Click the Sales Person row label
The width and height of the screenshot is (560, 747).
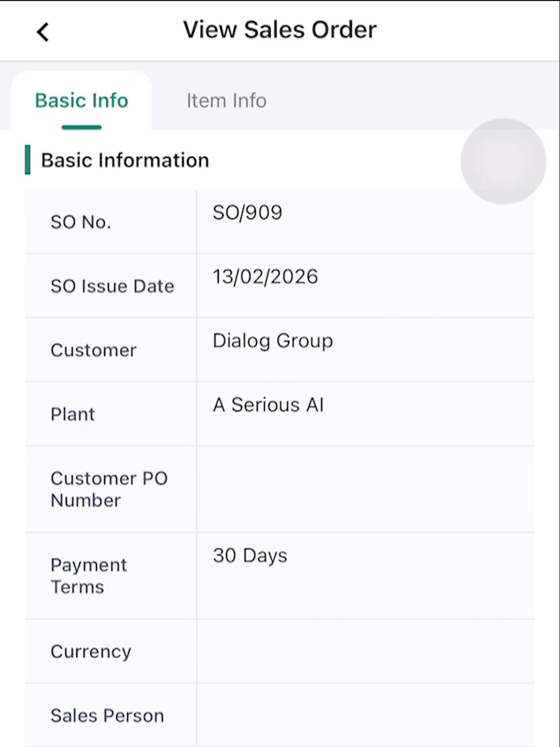(x=107, y=716)
